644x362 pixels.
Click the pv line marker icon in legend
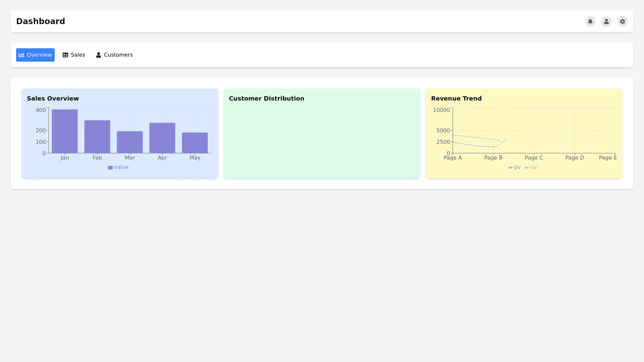pyautogui.click(x=510, y=168)
